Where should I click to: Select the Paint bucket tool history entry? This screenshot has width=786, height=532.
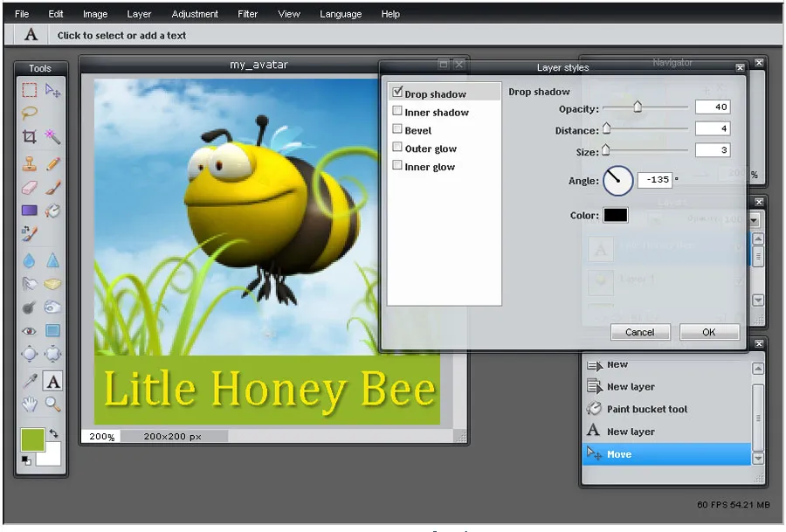[x=666, y=409]
